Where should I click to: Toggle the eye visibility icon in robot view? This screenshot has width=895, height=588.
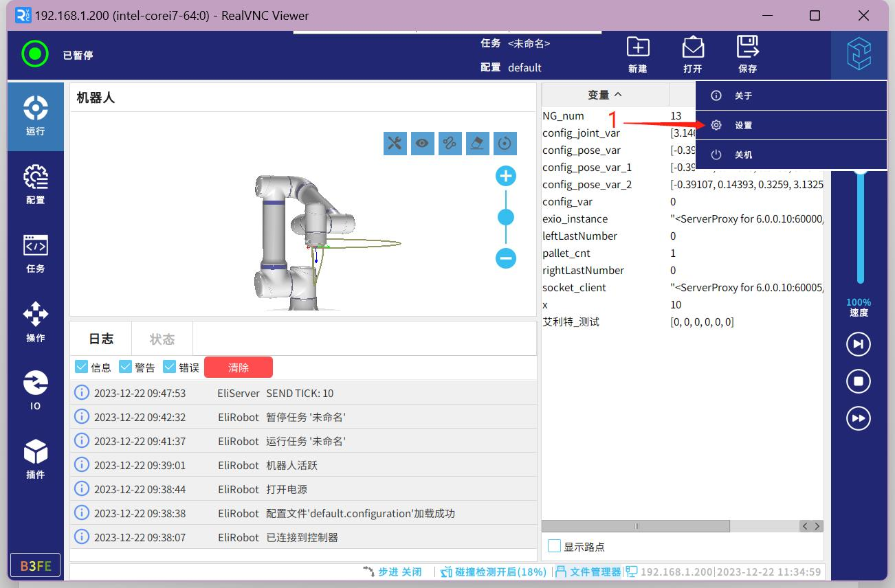click(422, 143)
